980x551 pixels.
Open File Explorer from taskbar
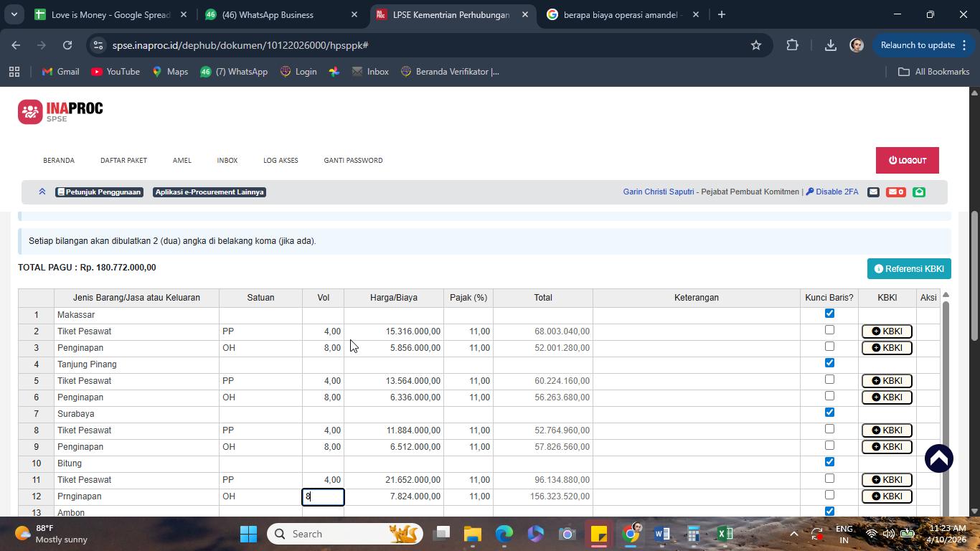472,534
